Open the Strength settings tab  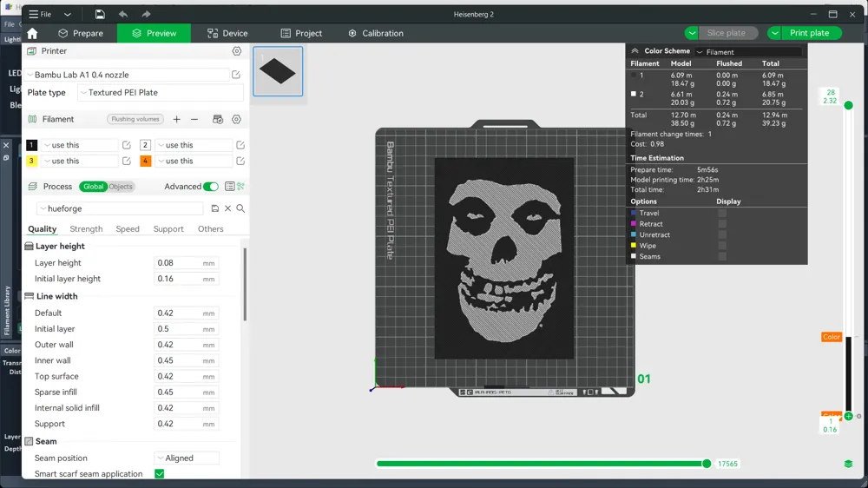pos(86,228)
